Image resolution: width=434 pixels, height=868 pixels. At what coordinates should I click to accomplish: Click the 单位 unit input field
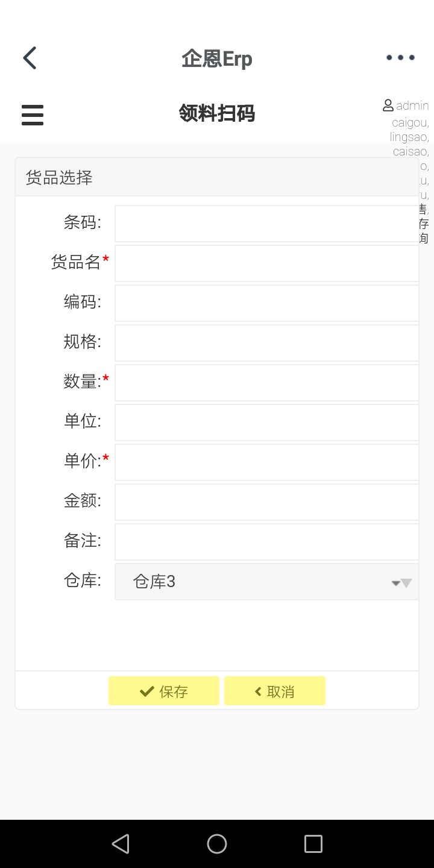click(x=265, y=423)
